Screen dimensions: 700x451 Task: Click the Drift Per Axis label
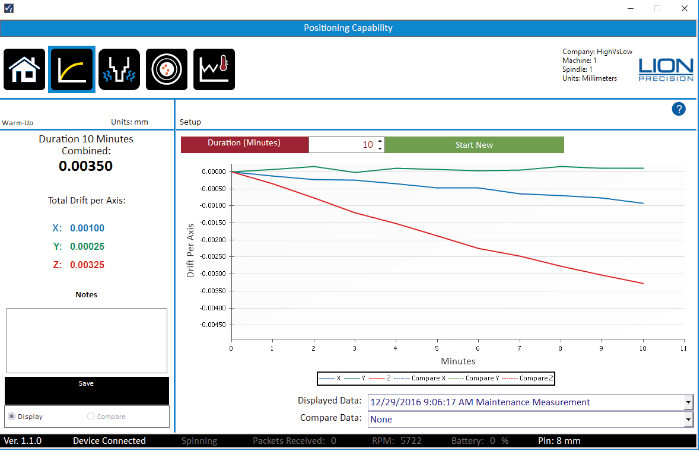tap(191, 251)
